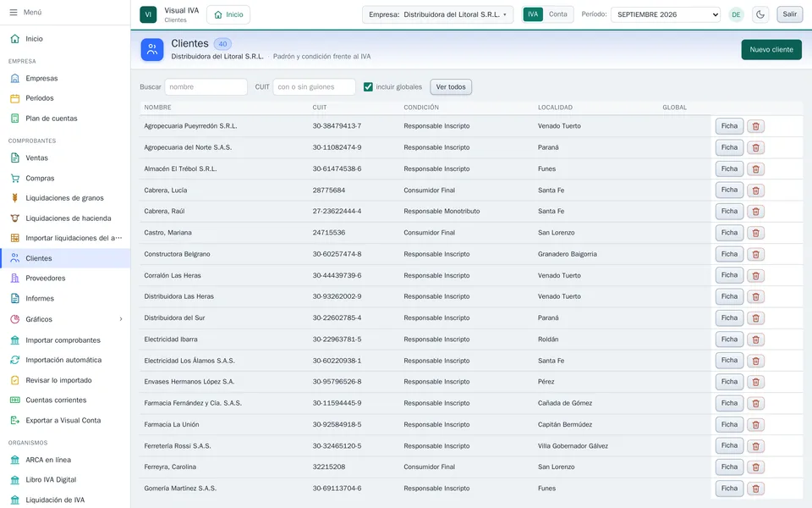The height and width of the screenshot is (508, 812).
Task: Uncheck the incluir globales checkbox
Action: pos(368,87)
